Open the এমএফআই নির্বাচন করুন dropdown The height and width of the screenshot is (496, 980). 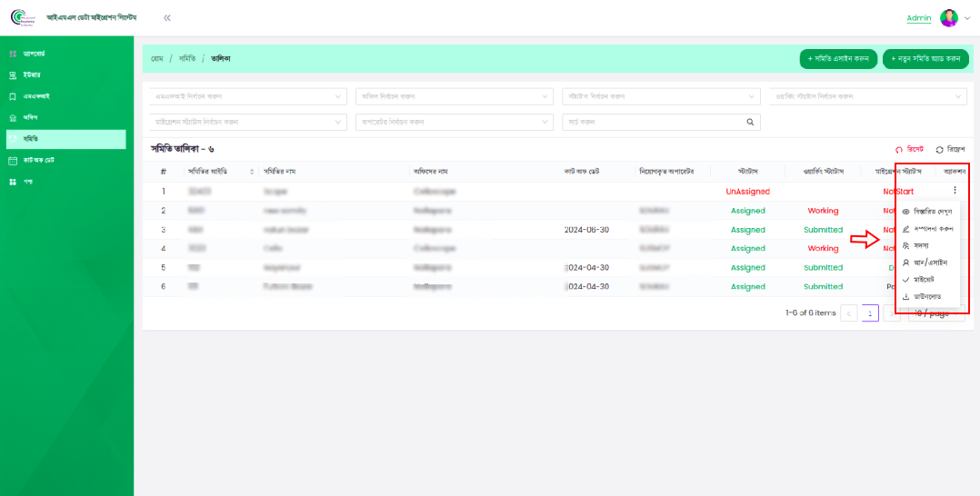pos(247,96)
